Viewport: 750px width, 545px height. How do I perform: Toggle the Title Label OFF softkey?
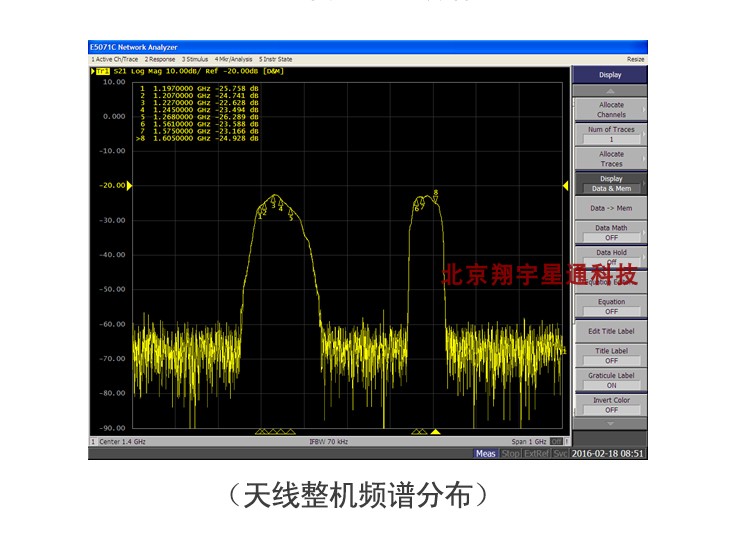tap(610, 356)
